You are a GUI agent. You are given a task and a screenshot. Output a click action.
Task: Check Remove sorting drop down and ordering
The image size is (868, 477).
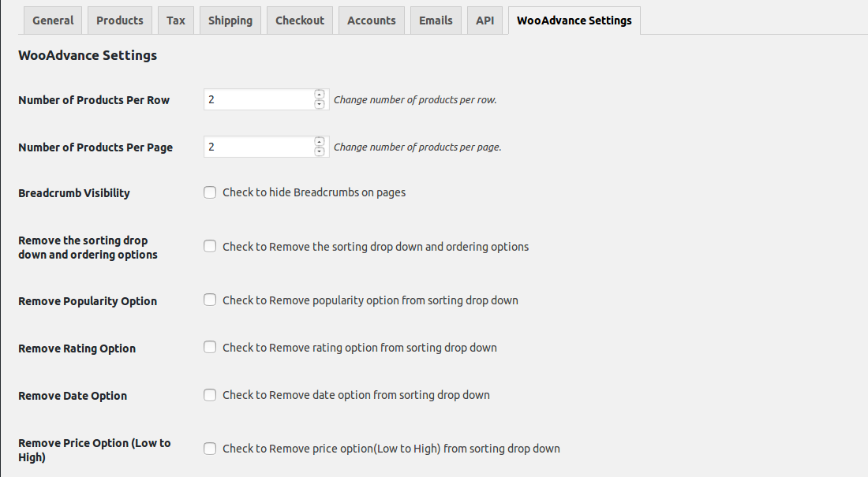[210, 246]
